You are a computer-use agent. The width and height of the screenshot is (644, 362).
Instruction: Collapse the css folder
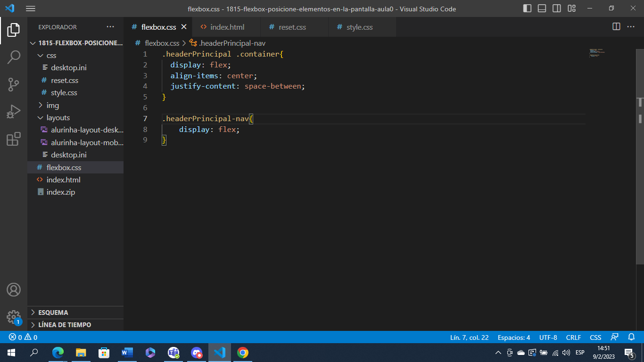(x=75, y=56)
